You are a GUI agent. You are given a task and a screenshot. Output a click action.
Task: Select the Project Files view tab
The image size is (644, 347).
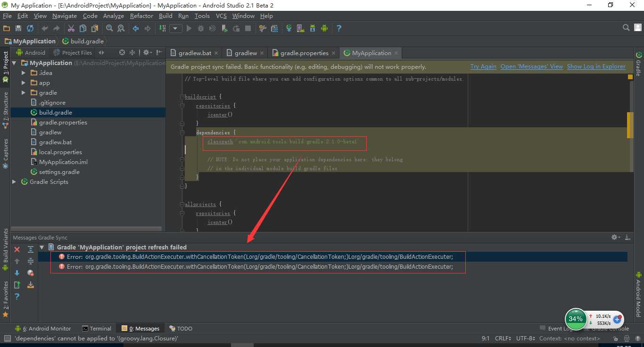73,52
